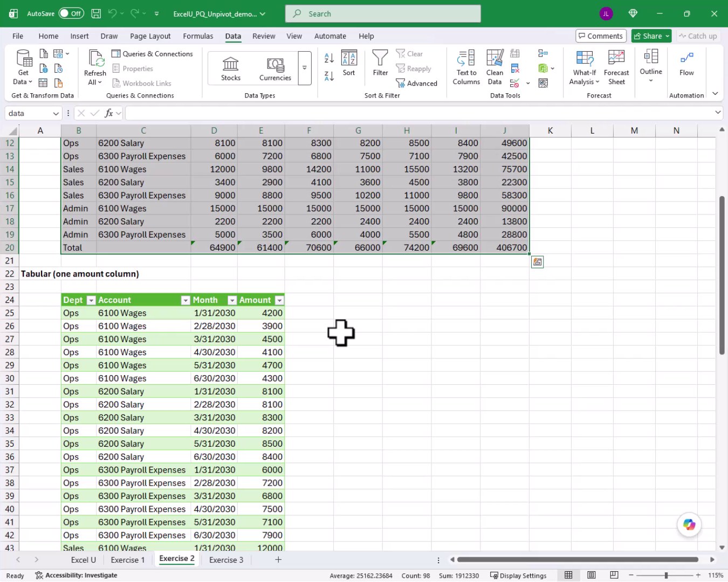Click the Recent Sources icon
The width and height of the screenshot is (728, 582).
point(59,68)
